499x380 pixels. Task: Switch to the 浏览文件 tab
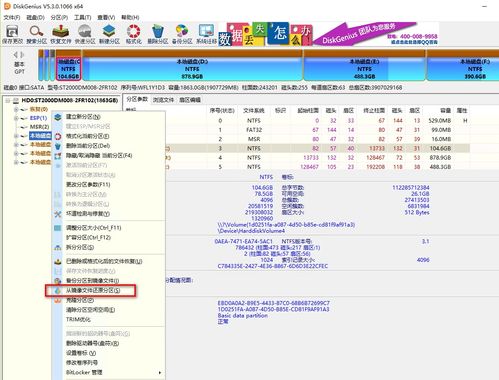(163, 100)
